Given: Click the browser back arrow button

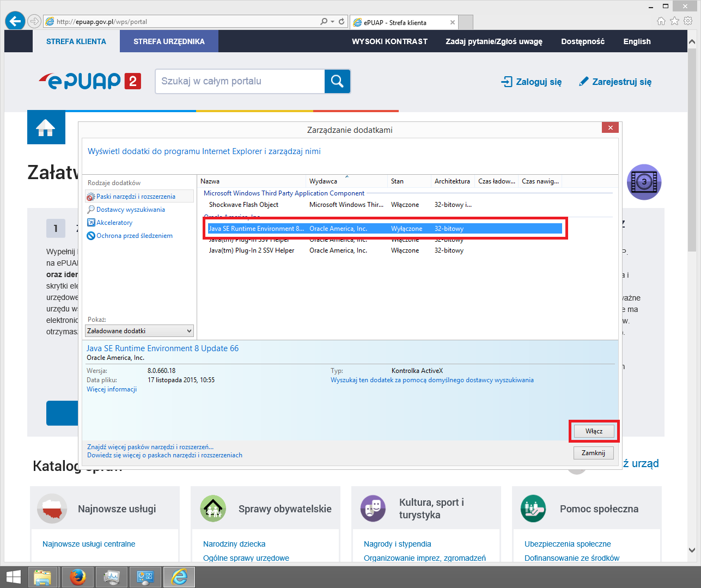Looking at the screenshot, I should click(15, 21).
